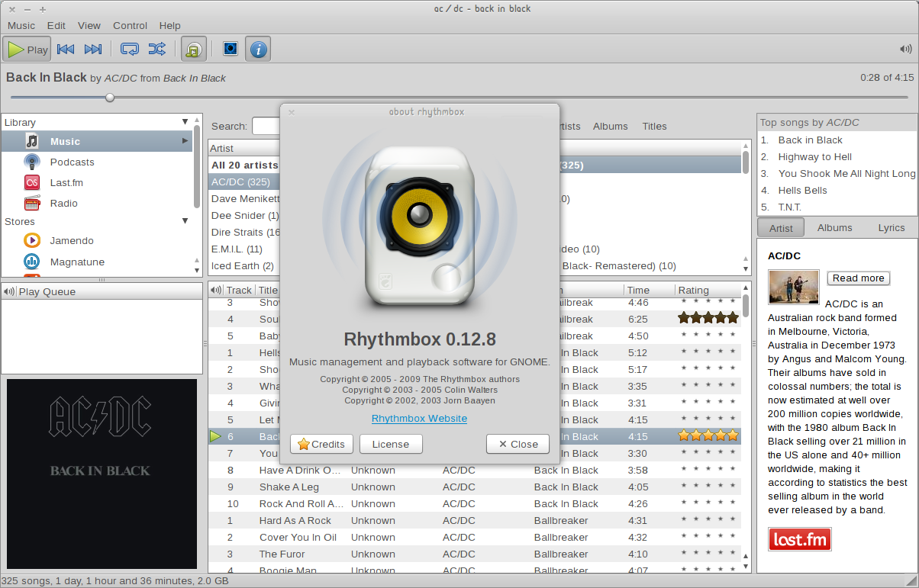Click the Artist column header
The height and width of the screenshot is (588, 919).
(x=244, y=148)
